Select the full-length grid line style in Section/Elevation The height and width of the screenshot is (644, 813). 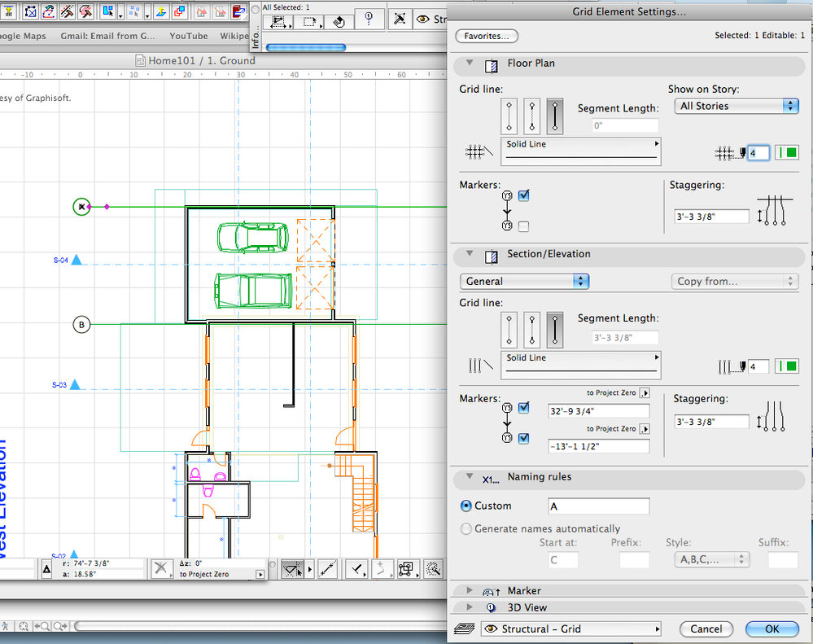556,330
